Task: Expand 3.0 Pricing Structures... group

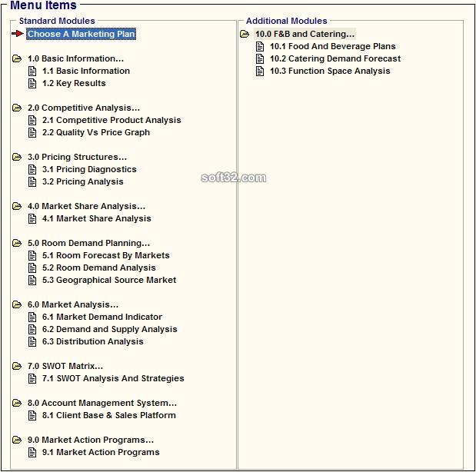Action: click(77, 157)
